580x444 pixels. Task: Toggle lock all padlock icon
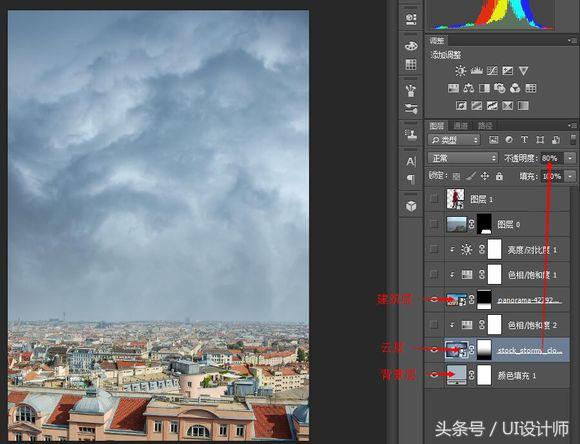(499, 176)
